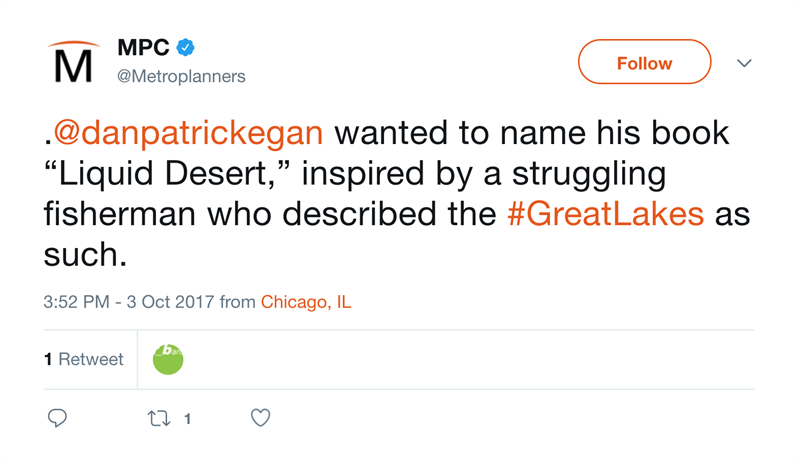Like the tweet with the heart icon
This screenshot has height=460, width=800.
(x=260, y=418)
